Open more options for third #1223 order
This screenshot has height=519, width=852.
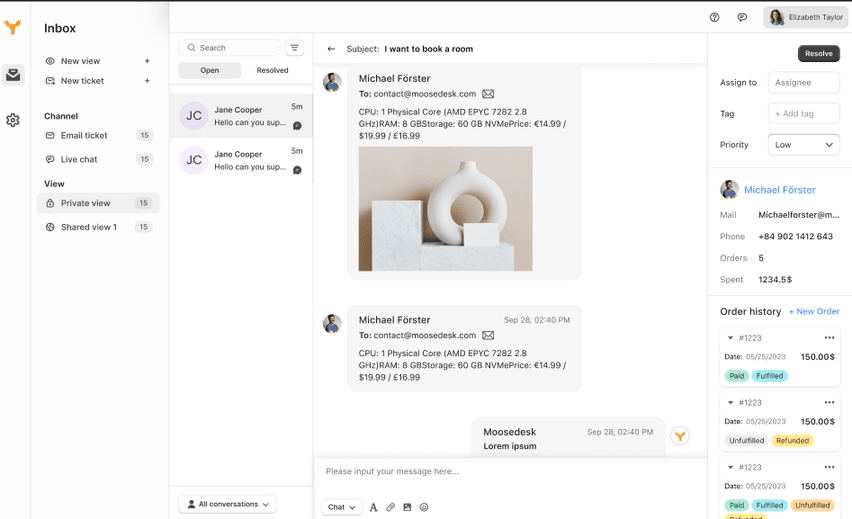point(829,467)
